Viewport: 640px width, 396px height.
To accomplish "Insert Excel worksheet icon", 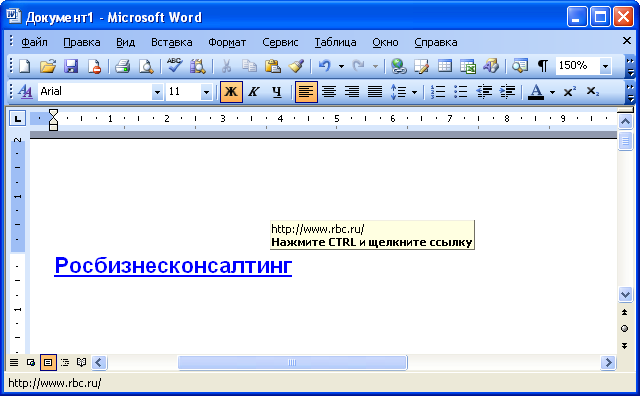I will (x=468, y=66).
